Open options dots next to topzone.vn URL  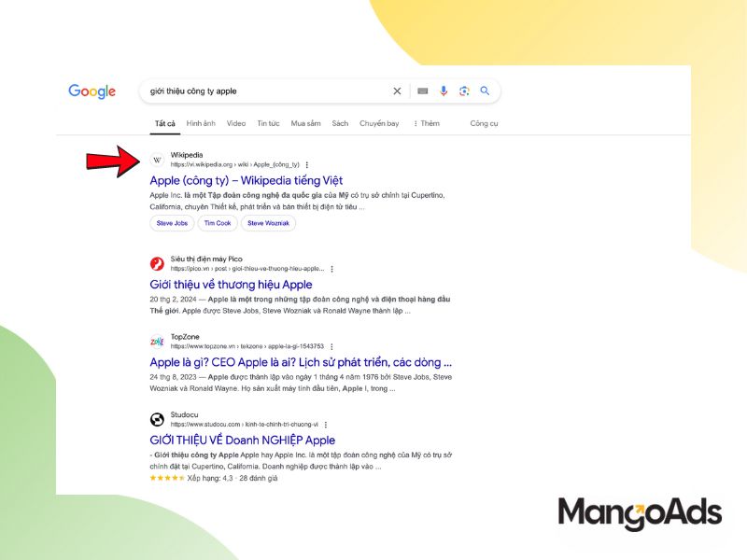[331, 346]
